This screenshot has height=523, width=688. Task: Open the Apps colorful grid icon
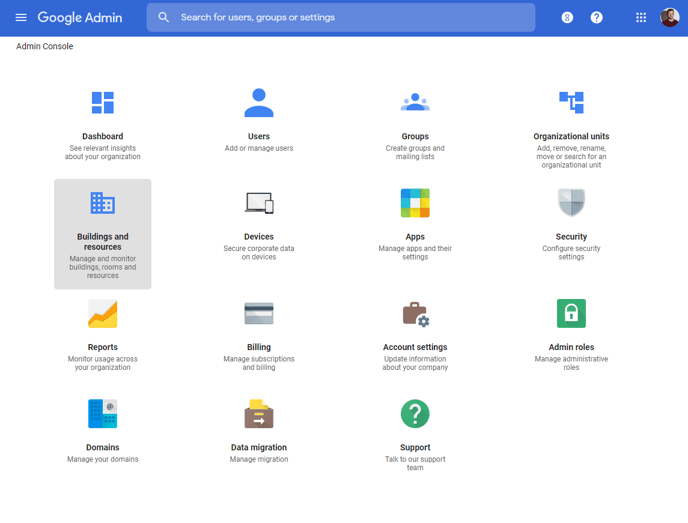(415, 204)
